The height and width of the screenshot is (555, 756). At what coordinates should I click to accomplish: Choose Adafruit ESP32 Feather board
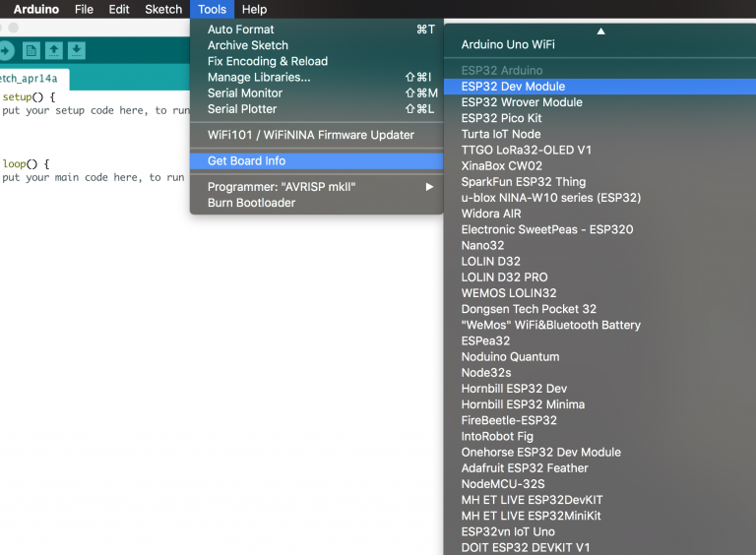click(x=525, y=468)
